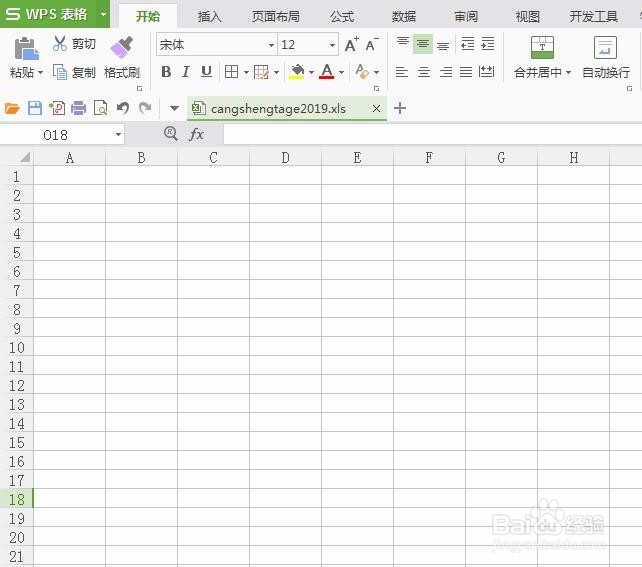Open the font size 12 dropdown
The image size is (642, 567).
point(333,45)
